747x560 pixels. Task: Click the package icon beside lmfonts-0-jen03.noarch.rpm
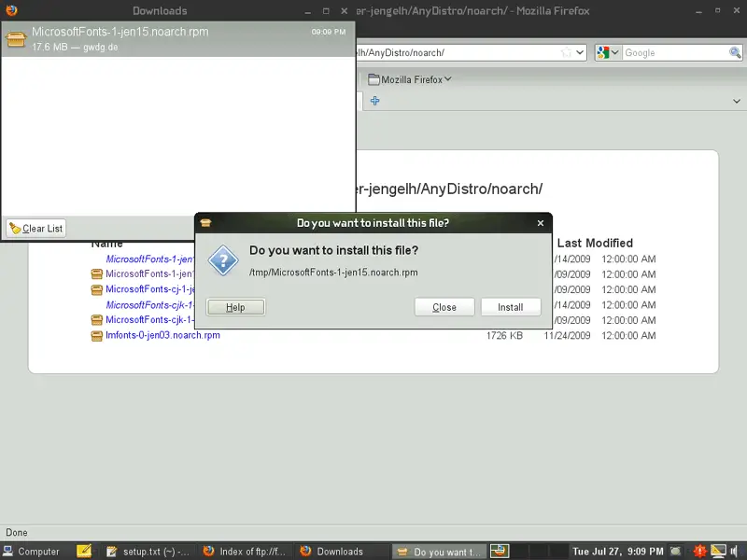click(x=97, y=336)
